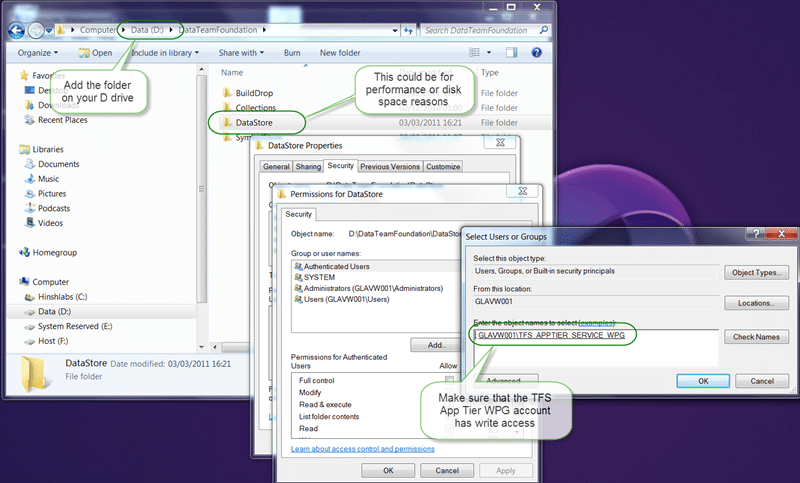Open the Data (D:) drive in sidebar
Screen dimensions: 800x483
[54, 312]
